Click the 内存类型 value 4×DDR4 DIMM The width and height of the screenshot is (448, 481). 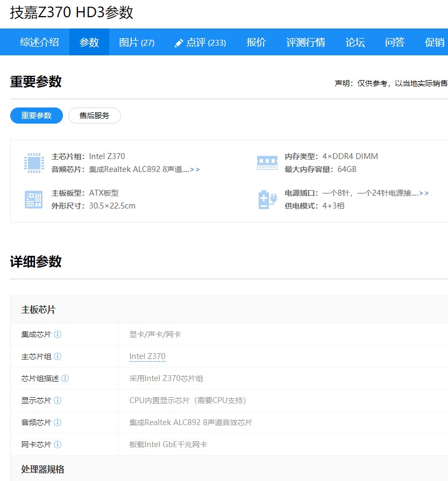pyautogui.click(x=350, y=156)
